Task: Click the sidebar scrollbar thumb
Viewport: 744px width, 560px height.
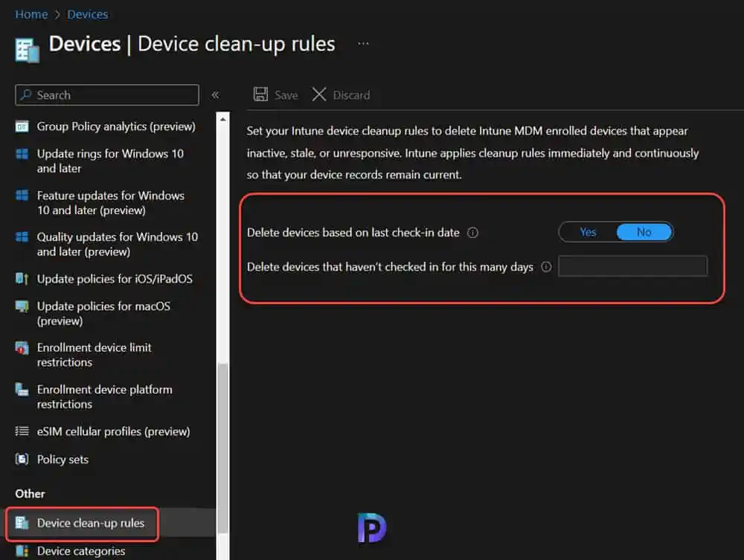Action: tap(223, 448)
